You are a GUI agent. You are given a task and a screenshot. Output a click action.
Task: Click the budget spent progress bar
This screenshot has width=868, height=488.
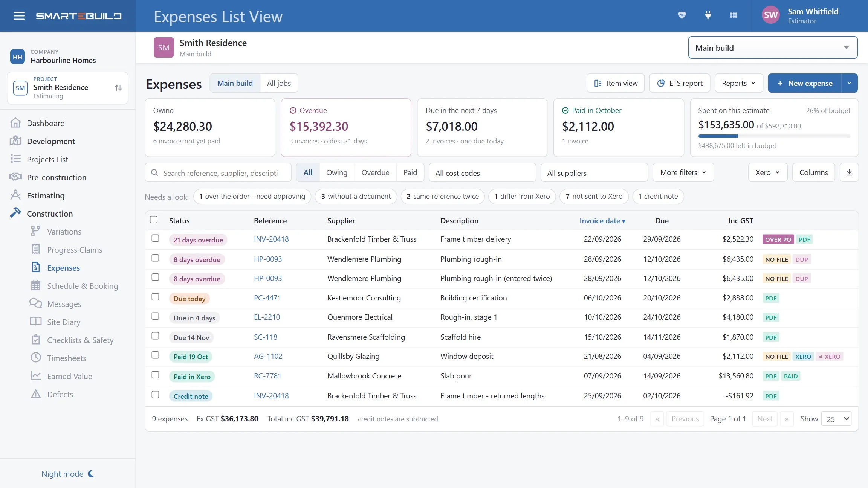(774, 136)
